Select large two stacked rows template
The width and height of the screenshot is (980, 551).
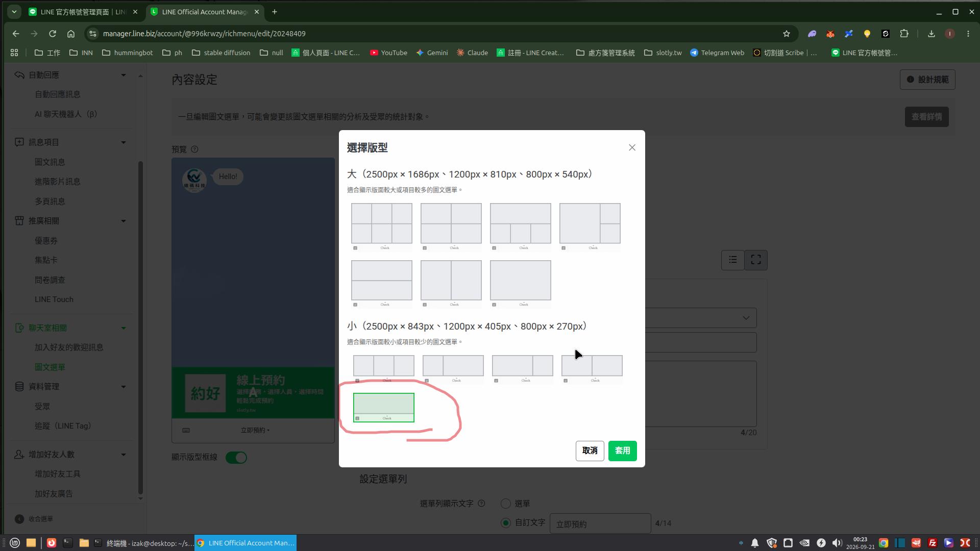point(382,284)
